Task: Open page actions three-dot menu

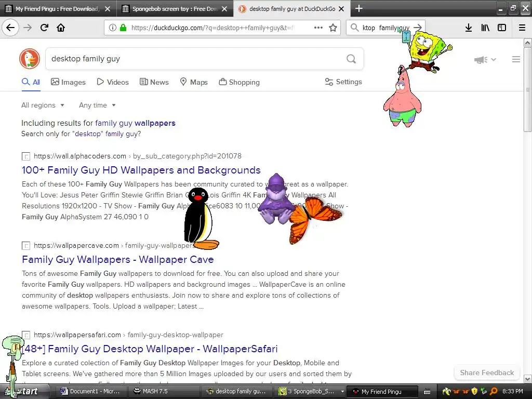Action: pyautogui.click(x=318, y=28)
